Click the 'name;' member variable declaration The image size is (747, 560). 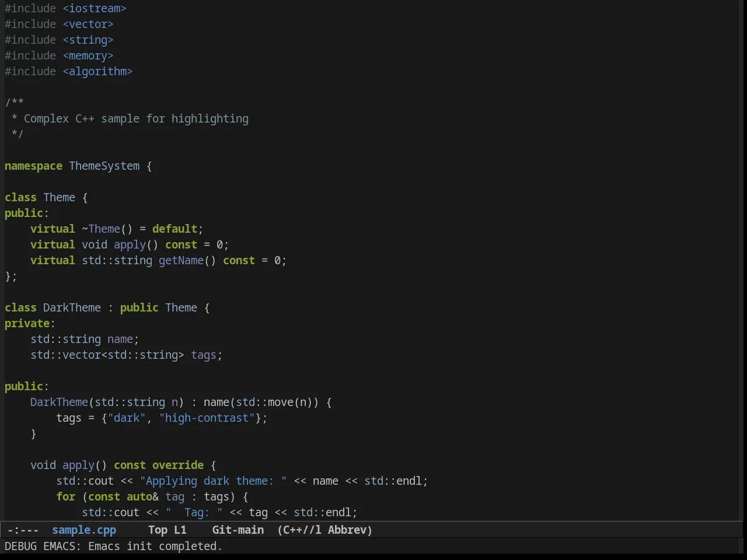click(x=123, y=339)
